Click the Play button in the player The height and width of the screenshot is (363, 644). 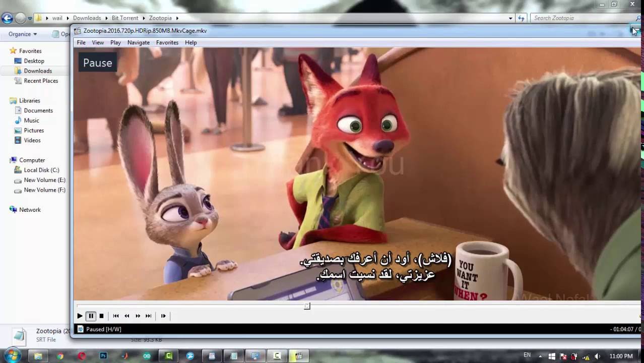pyautogui.click(x=80, y=316)
